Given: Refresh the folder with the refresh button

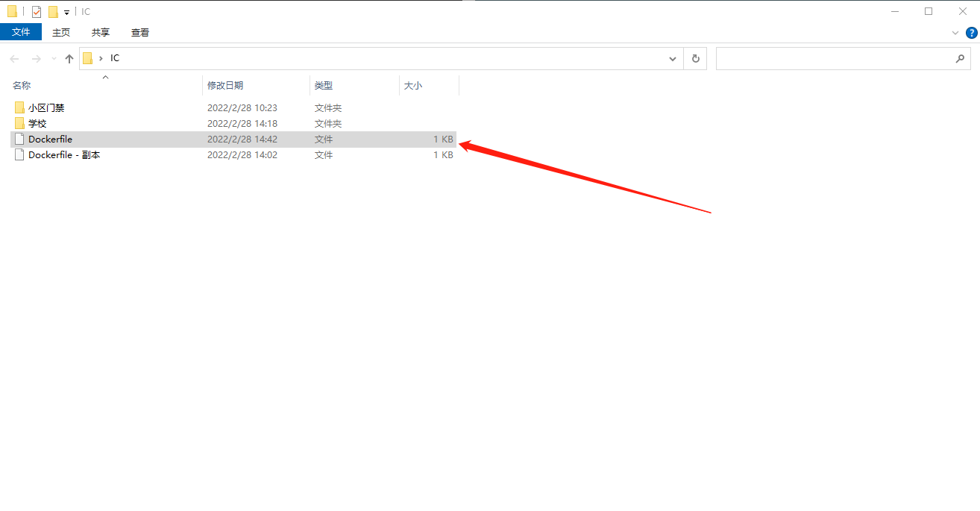Looking at the screenshot, I should click(x=696, y=59).
